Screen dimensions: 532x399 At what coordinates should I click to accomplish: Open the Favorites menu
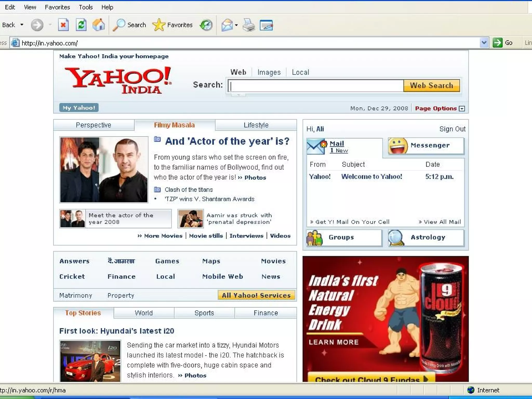tap(57, 7)
